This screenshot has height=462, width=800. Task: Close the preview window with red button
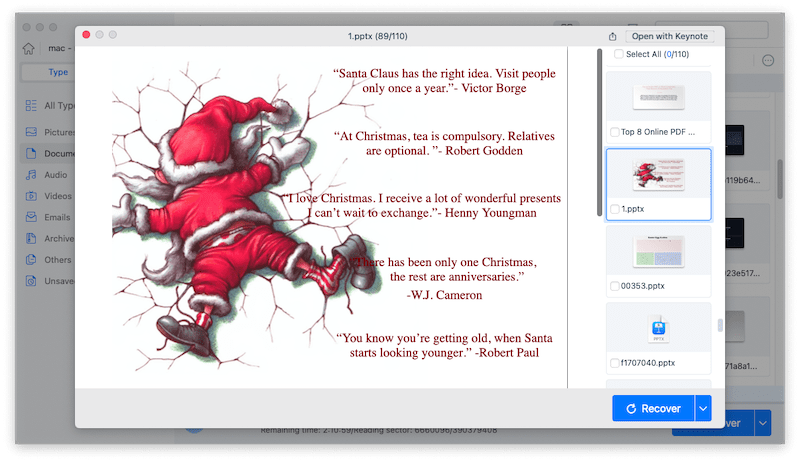click(x=86, y=35)
